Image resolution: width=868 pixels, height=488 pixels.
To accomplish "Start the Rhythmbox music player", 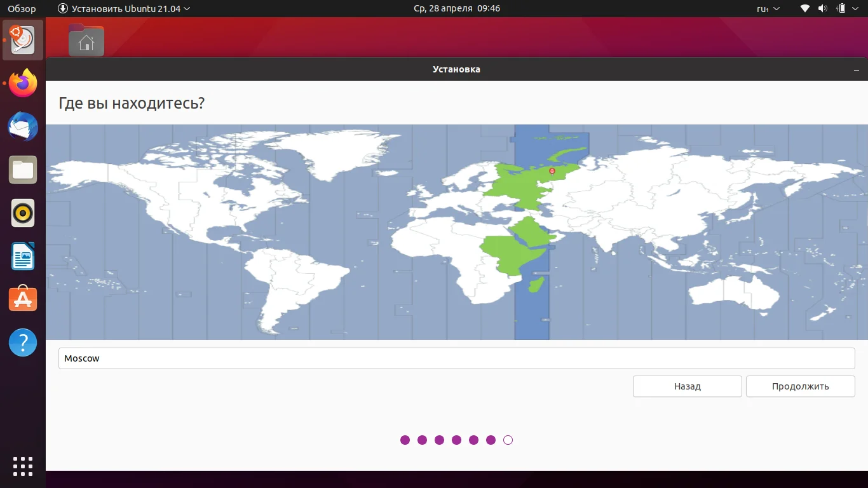I will [22, 213].
